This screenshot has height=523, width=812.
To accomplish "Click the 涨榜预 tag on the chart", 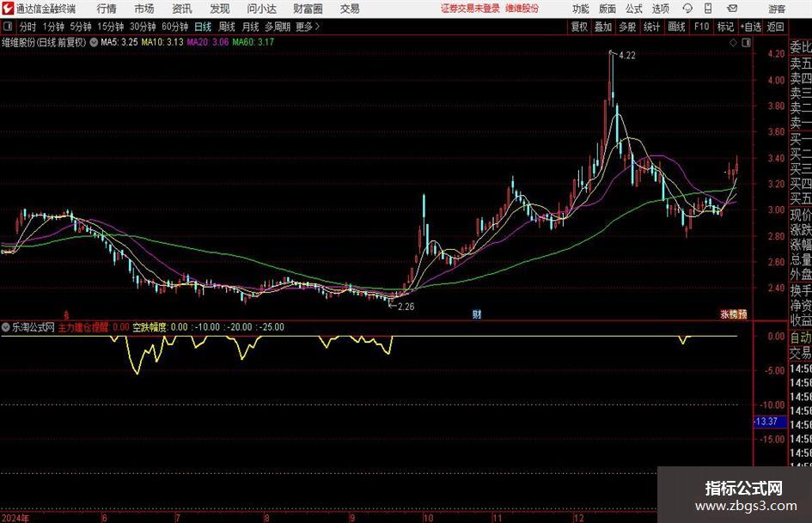I will click(x=734, y=314).
